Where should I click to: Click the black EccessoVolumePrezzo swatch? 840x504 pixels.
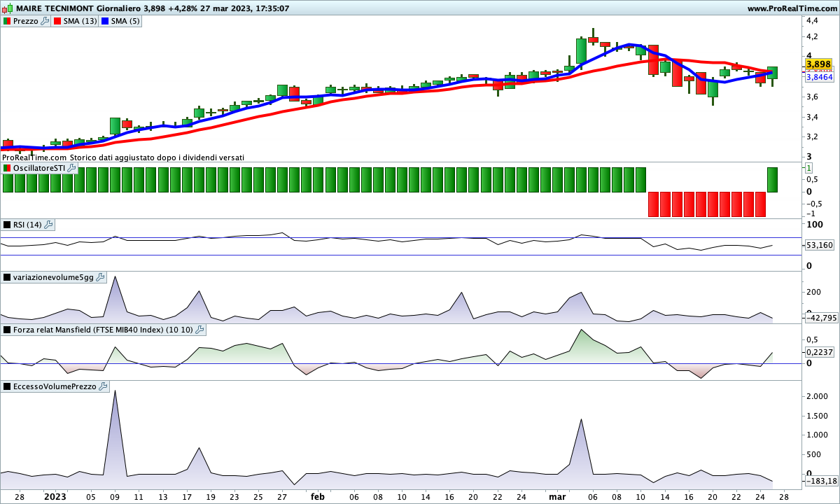[x=7, y=386]
